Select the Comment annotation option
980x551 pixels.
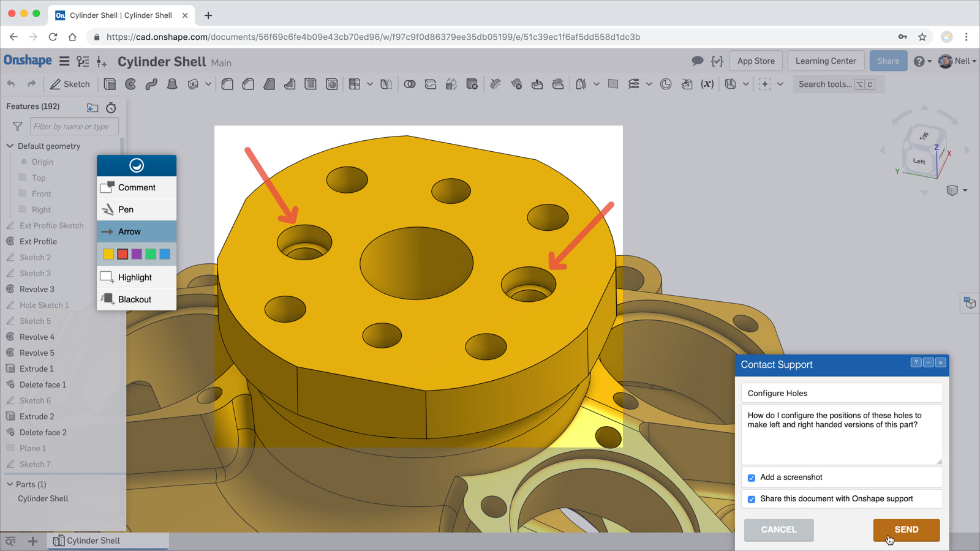[x=136, y=187]
